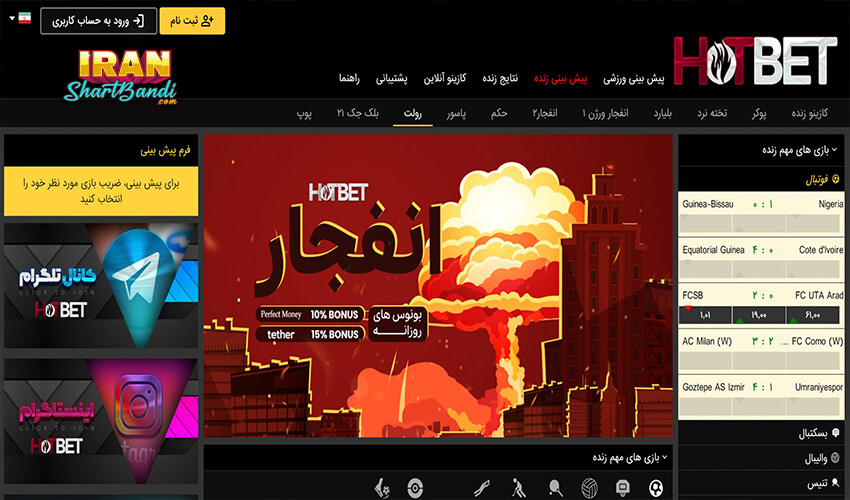
Task: Click the بونوس های روزانه label on banner
Action: (397, 324)
